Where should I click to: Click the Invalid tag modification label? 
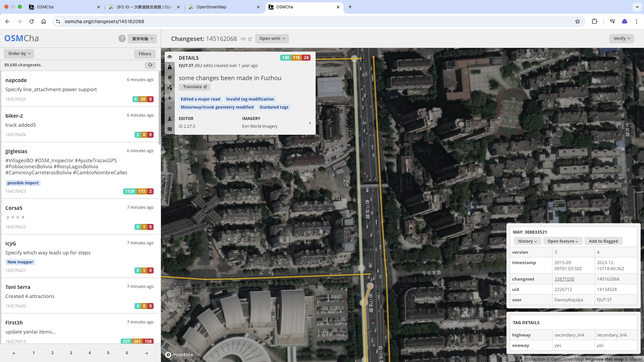(x=250, y=99)
